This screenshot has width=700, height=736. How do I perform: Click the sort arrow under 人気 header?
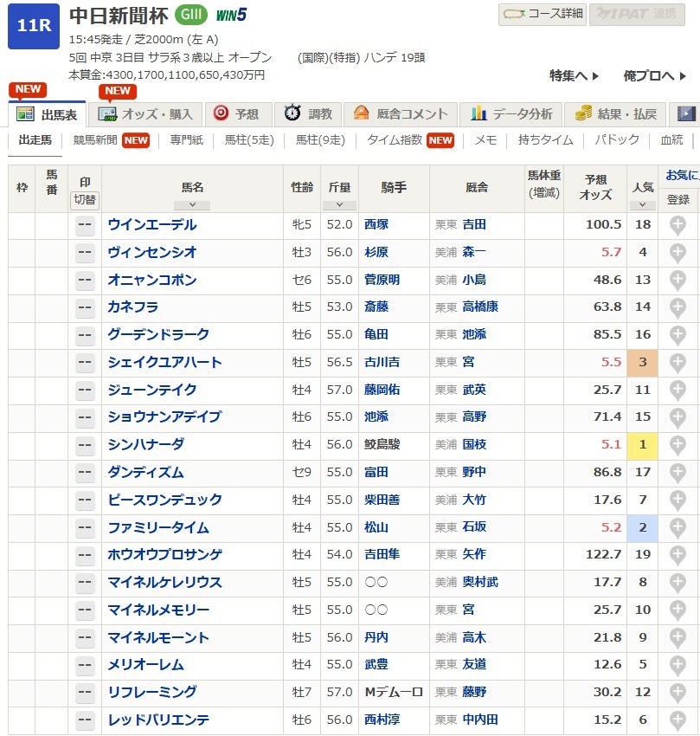[x=642, y=205]
